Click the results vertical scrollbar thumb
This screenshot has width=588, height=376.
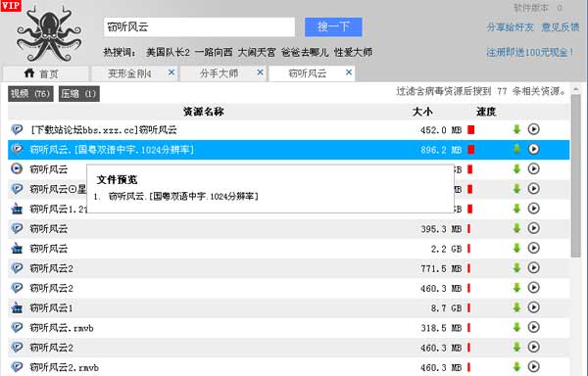click(575, 176)
